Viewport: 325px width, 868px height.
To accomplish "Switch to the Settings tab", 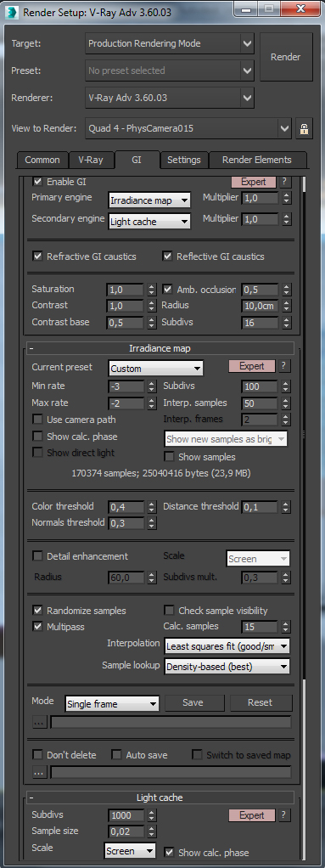I will (x=183, y=160).
